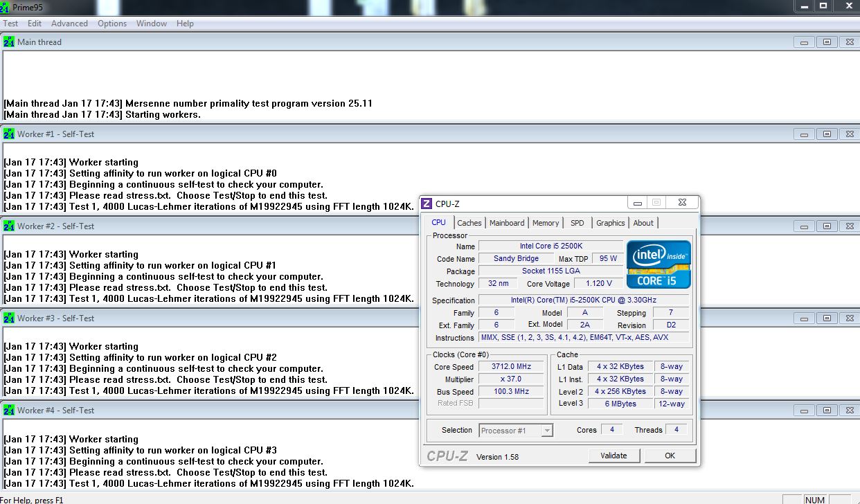Switch to the Mainboard tab
Image resolution: width=860 pixels, height=504 pixels.
tap(507, 223)
